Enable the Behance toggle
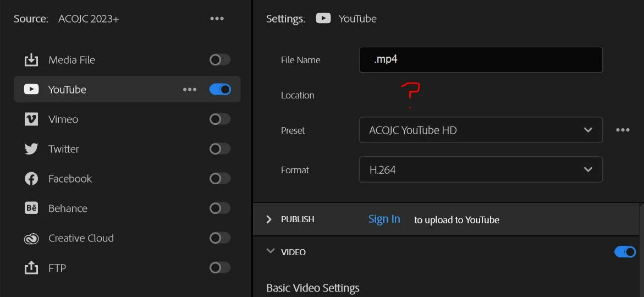644x297 pixels. (220, 208)
